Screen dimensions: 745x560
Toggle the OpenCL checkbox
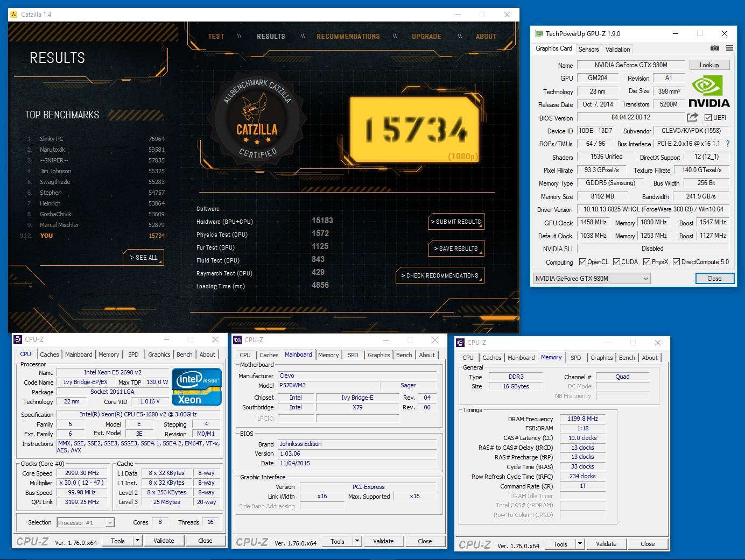[582, 262]
